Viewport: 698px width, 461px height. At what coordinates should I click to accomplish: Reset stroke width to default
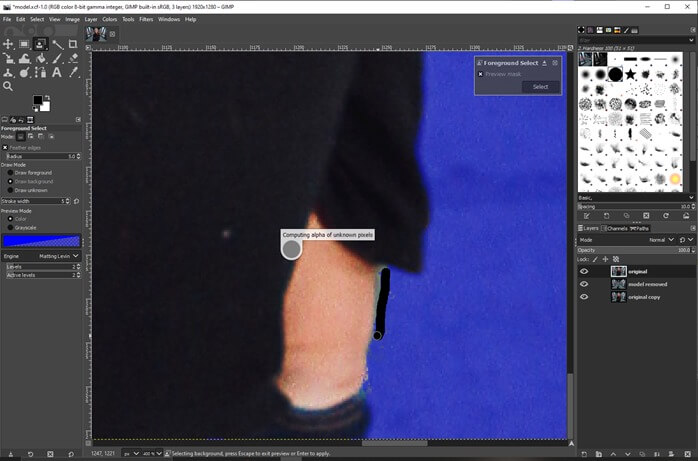(77, 201)
